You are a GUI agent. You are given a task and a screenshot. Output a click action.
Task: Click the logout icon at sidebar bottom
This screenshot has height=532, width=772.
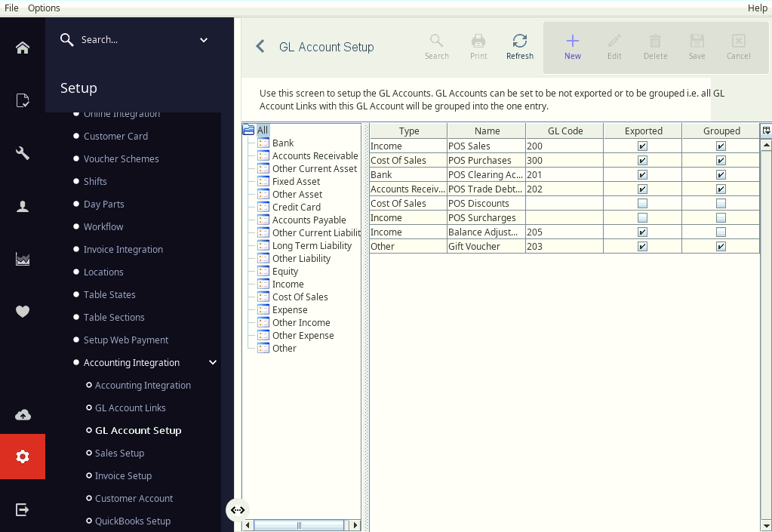pos(22,509)
